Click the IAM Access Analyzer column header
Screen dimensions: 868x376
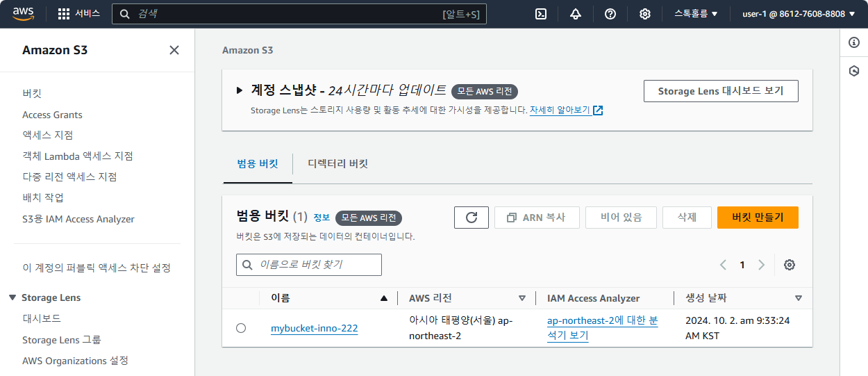pos(594,298)
